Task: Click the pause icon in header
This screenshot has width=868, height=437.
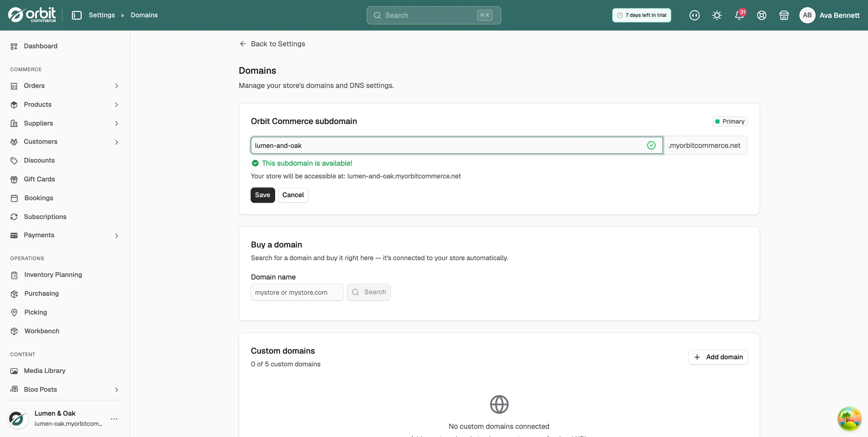Action: click(694, 15)
